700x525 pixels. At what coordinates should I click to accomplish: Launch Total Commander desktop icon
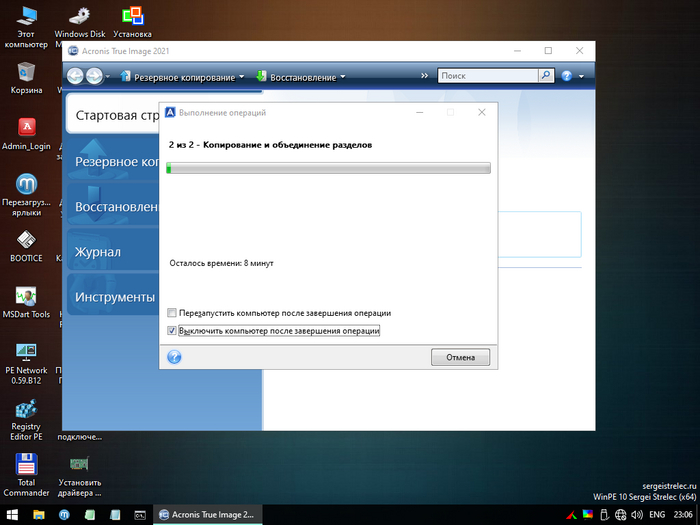click(26, 475)
